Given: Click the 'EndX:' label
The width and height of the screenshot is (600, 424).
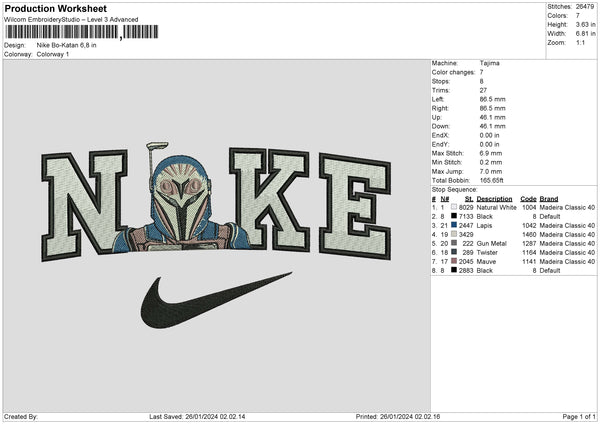Looking at the screenshot, I should pos(440,135).
